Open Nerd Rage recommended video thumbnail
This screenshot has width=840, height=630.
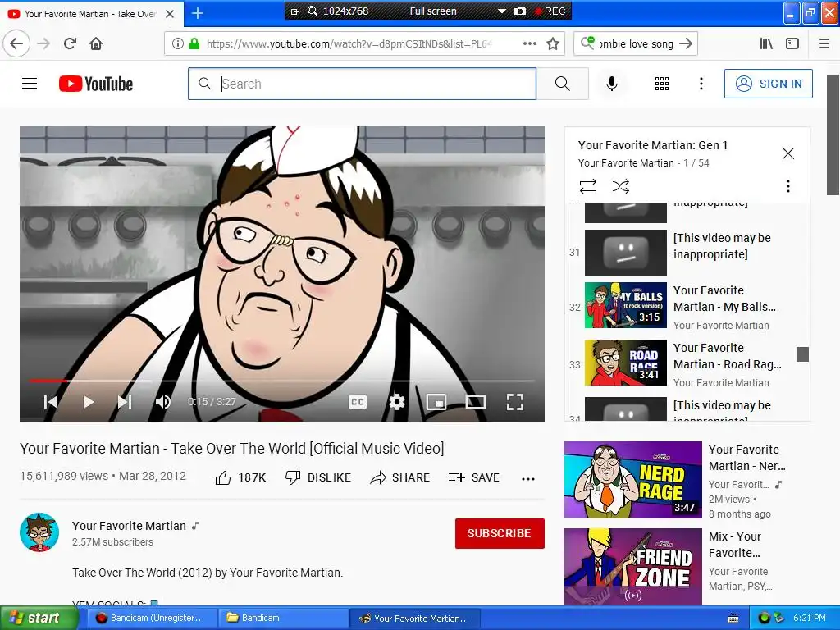tap(632, 480)
